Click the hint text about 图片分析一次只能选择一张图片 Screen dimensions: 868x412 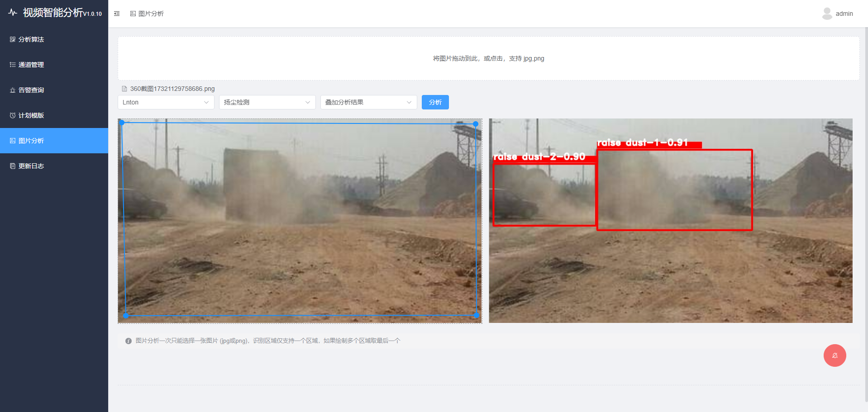268,341
